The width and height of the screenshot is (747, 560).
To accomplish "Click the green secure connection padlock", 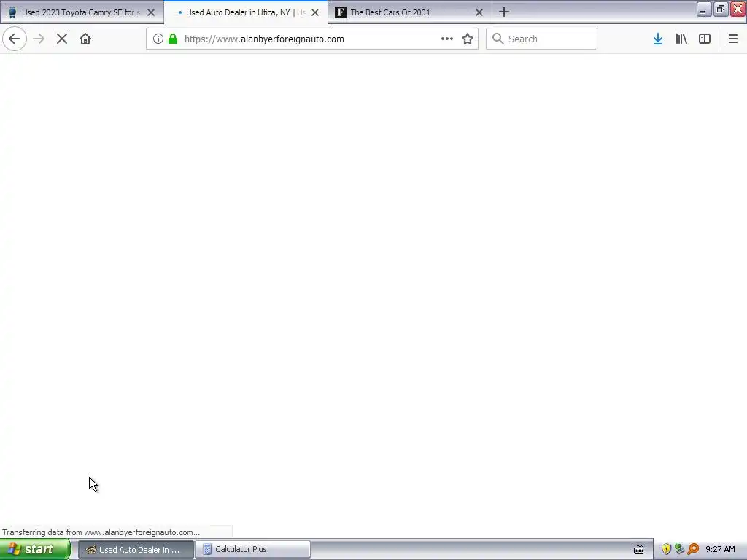I will [173, 39].
